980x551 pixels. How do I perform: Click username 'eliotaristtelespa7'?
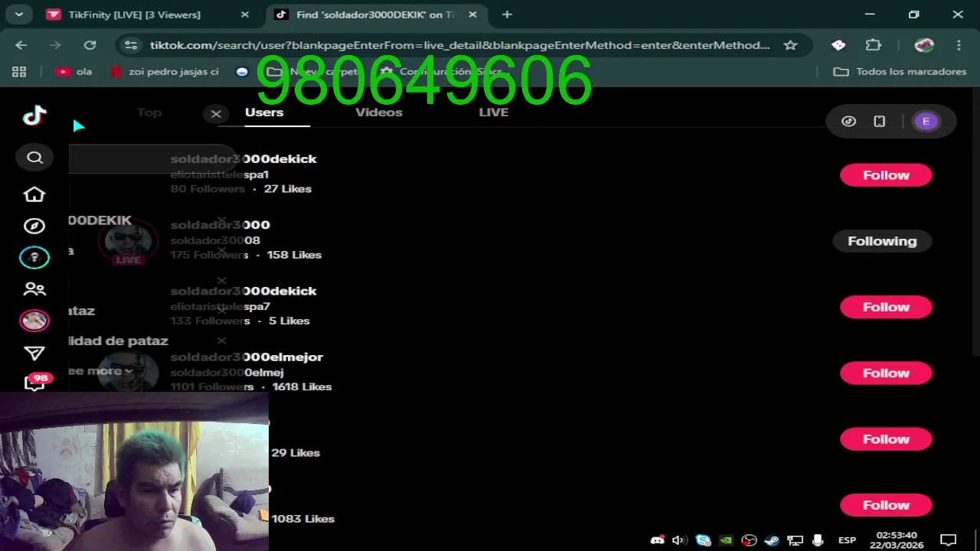point(220,306)
